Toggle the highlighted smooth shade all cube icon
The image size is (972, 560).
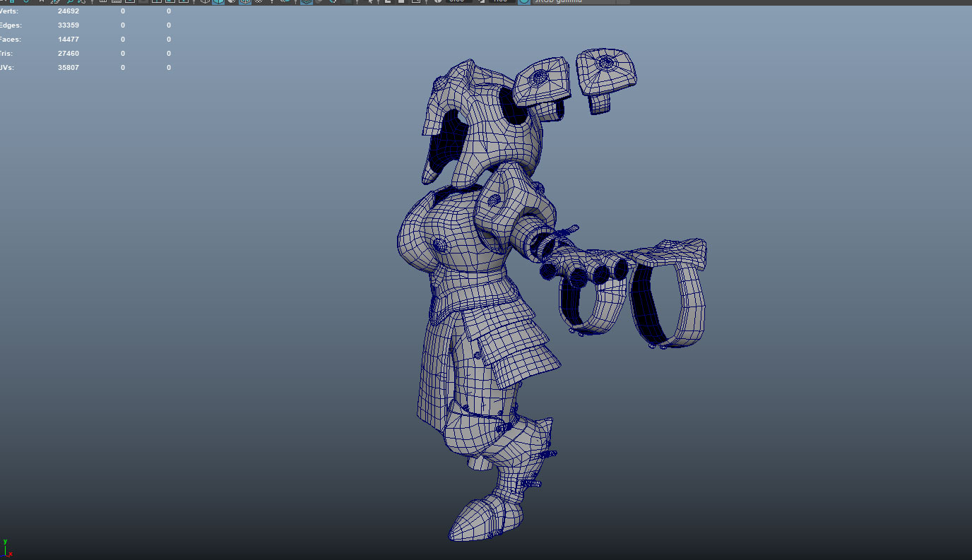click(218, 1)
